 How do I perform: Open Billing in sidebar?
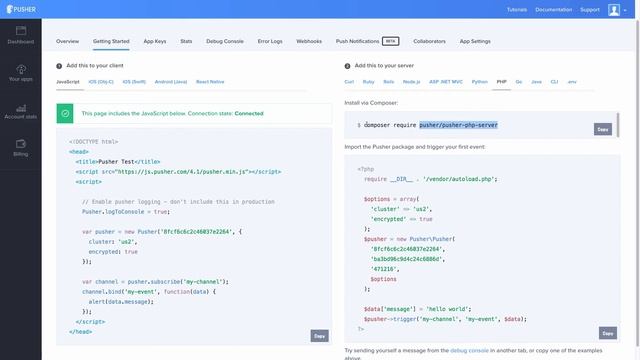point(21,148)
